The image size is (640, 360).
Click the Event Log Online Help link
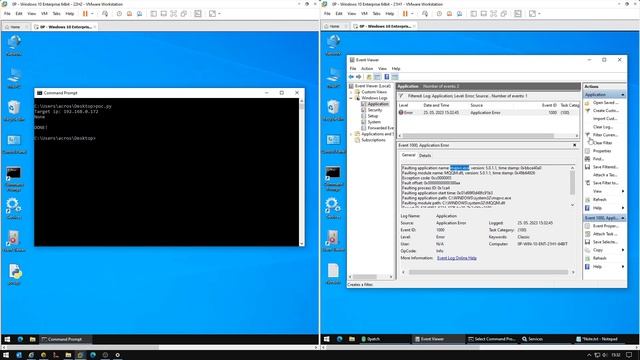tap(457, 258)
